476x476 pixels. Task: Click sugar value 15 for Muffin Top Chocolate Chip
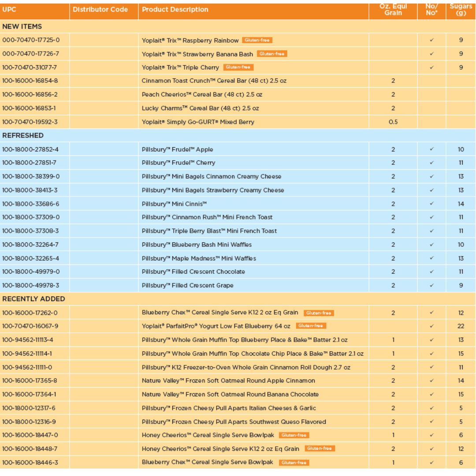(461, 353)
